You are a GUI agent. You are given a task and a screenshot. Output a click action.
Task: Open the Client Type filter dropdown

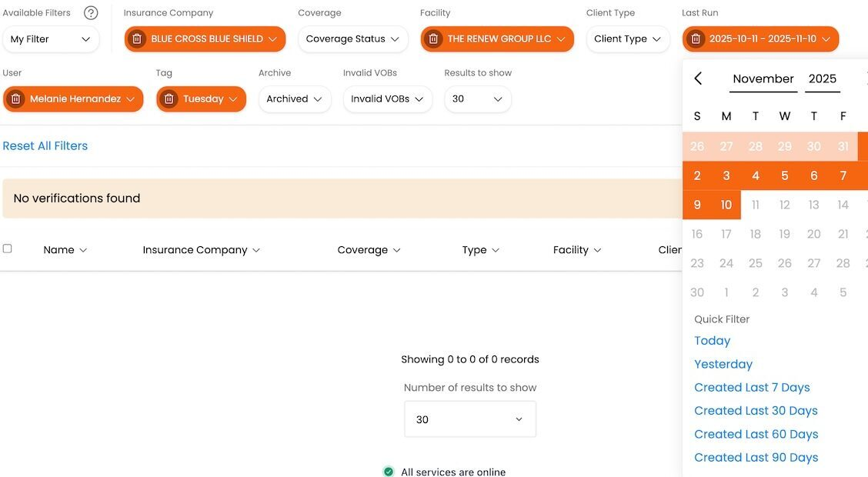pos(627,39)
